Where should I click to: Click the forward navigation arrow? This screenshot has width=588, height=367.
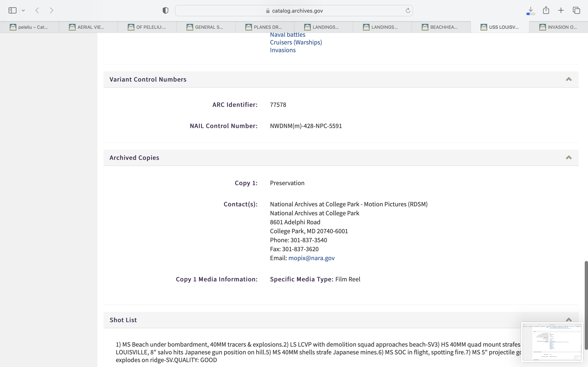[51, 10]
